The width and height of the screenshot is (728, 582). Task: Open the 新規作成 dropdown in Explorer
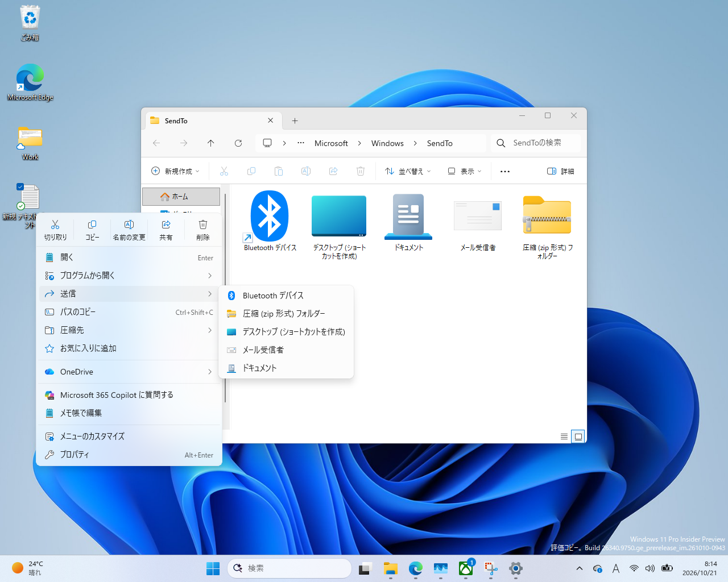tap(175, 171)
